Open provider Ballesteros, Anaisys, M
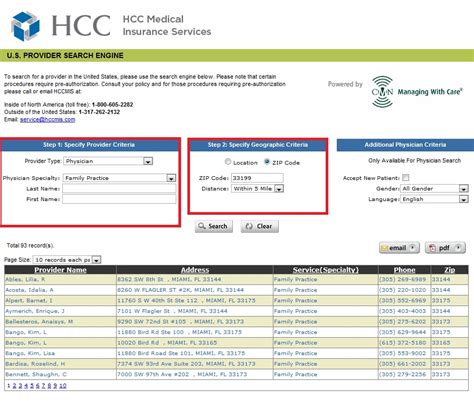 tap(39, 322)
